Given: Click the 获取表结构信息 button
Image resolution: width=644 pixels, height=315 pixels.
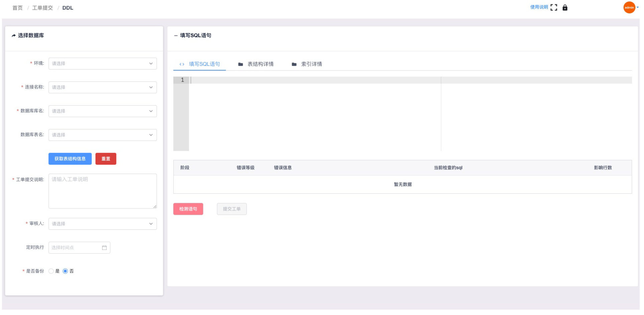Looking at the screenshot, I should pyautogui.click(x=70, y=159).
